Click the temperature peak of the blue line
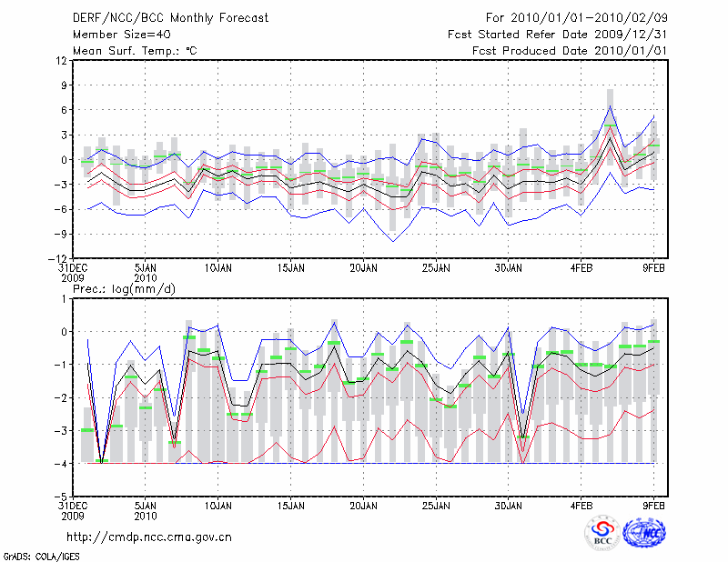This screenshot has width=728, height=562. click(611, 105)
